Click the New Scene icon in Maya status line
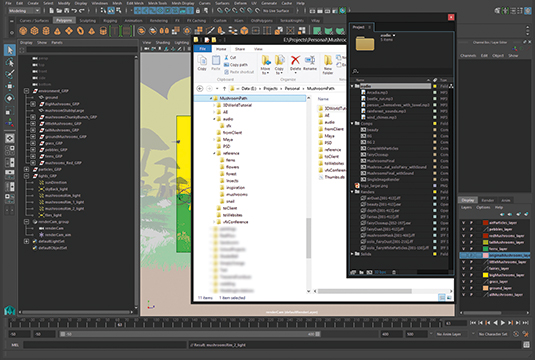Viewport: 535px width, 360px height. (x=52, y=11)
